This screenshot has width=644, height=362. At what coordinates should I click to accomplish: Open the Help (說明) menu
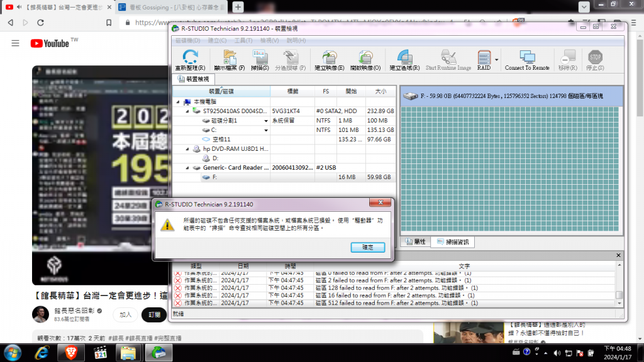coord(296,40)
